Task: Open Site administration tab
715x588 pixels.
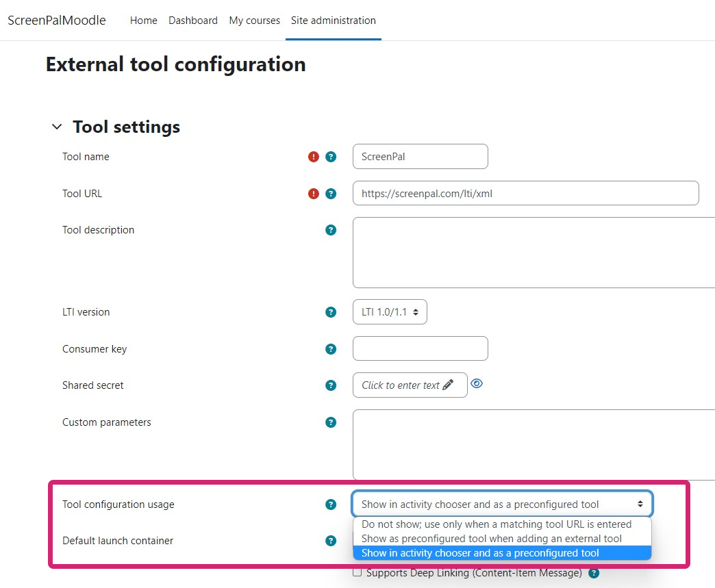Action: [334, 21]
